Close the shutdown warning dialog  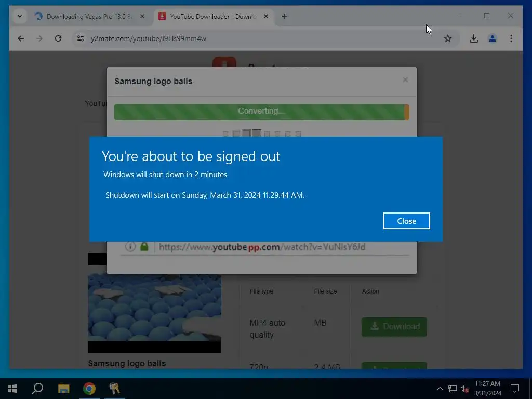[x=406, y=221]
